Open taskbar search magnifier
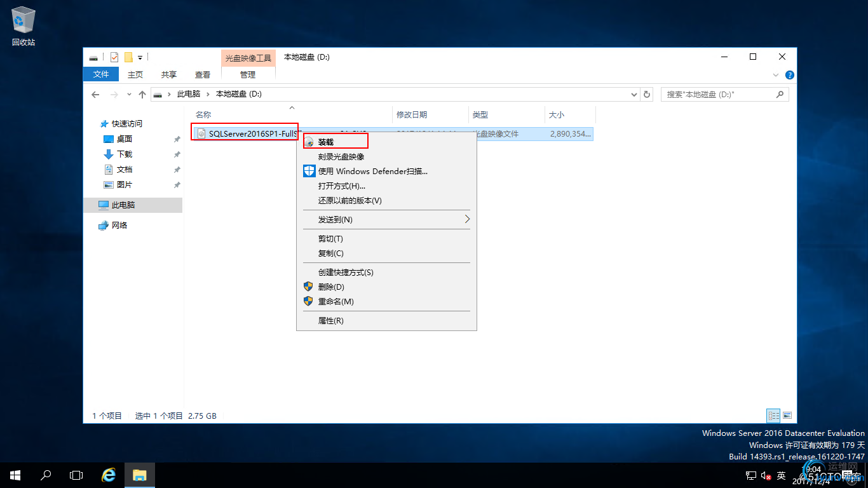868x488 pixels. [x=46, y=475]
